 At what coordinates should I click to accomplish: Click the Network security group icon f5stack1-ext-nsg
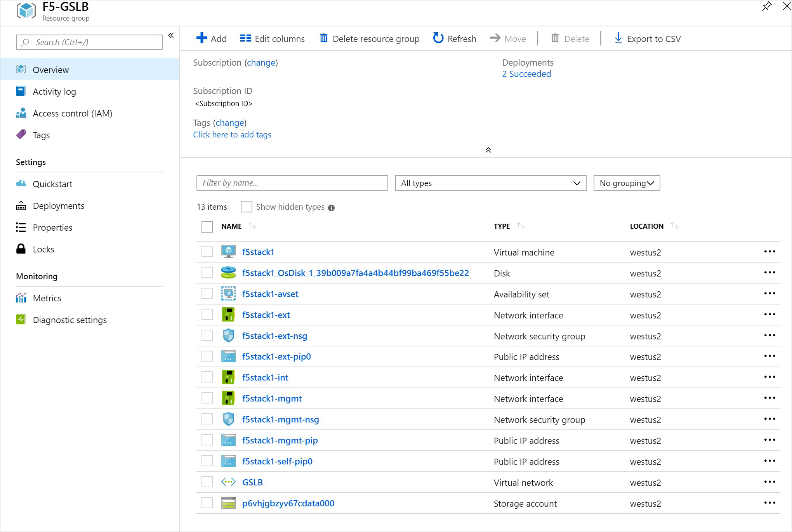click(x=228, y=336)
